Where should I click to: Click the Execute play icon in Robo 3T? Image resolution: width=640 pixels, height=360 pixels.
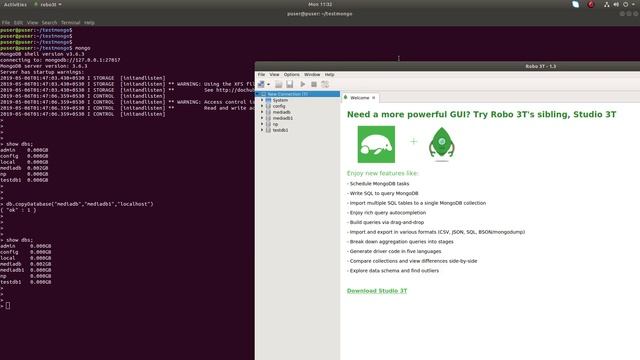tap(303, 84)
